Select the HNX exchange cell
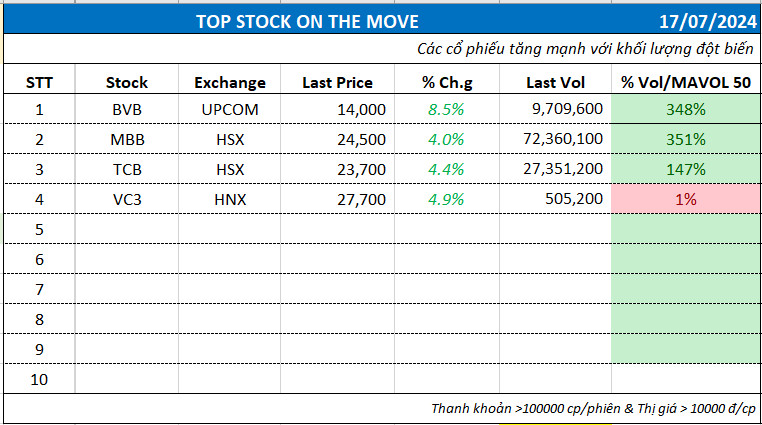The height and width of the screenshot is (425, 762). [x=230, y=200]
